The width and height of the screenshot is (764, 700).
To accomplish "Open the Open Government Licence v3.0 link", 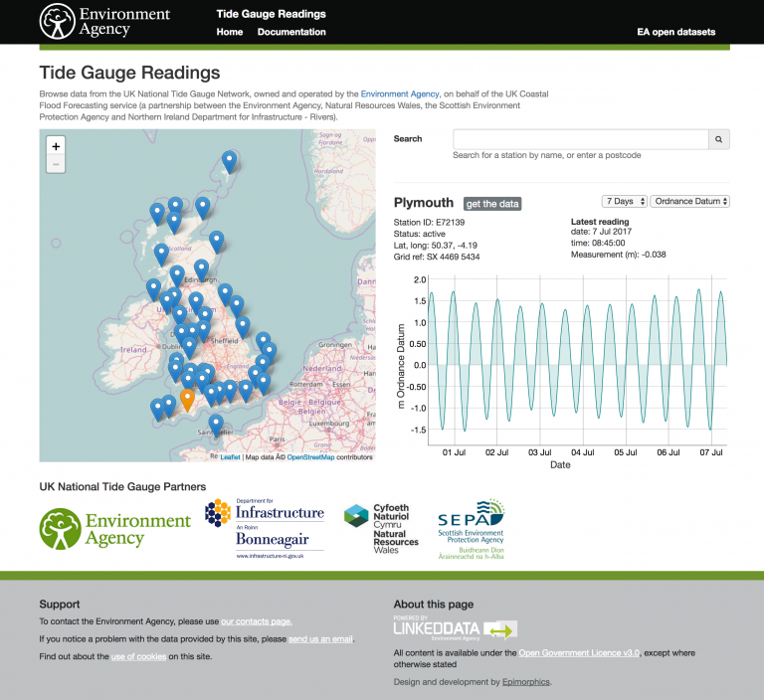I will click(x=578, y=653).
